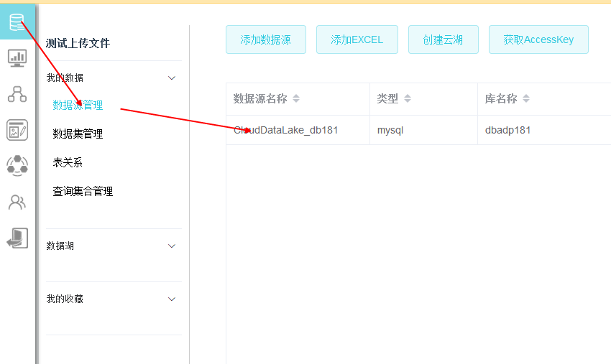This screenshot has width=611, height=364.
Task: Collapse the 我的数据 section chevron
Action: click(172, 78)
